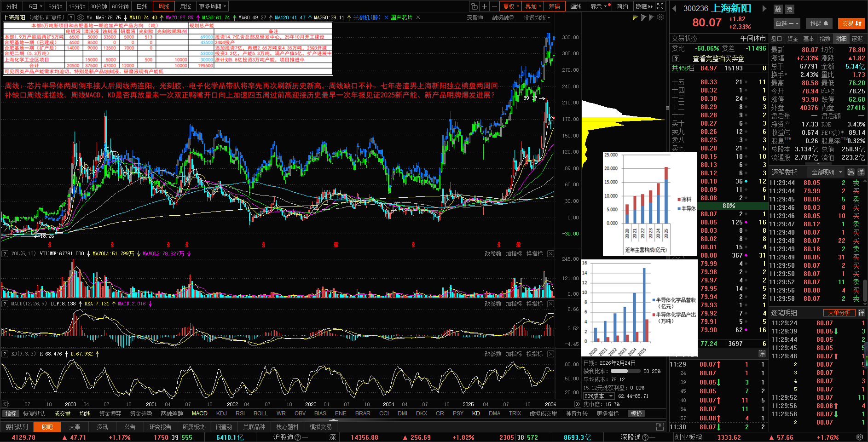
Task: Go to next stock arrow
Action: tap(764, 8)
